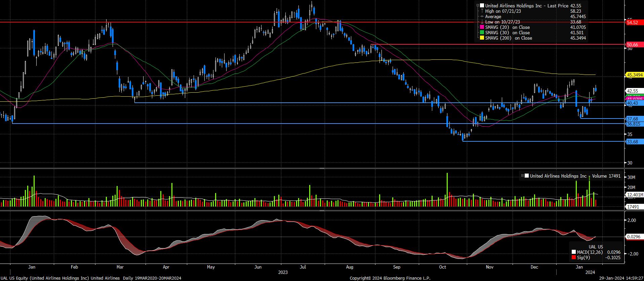Click the divider handle between price and volume panes
644x281 pixels.
pyautogui.click(x=322, y=168)
